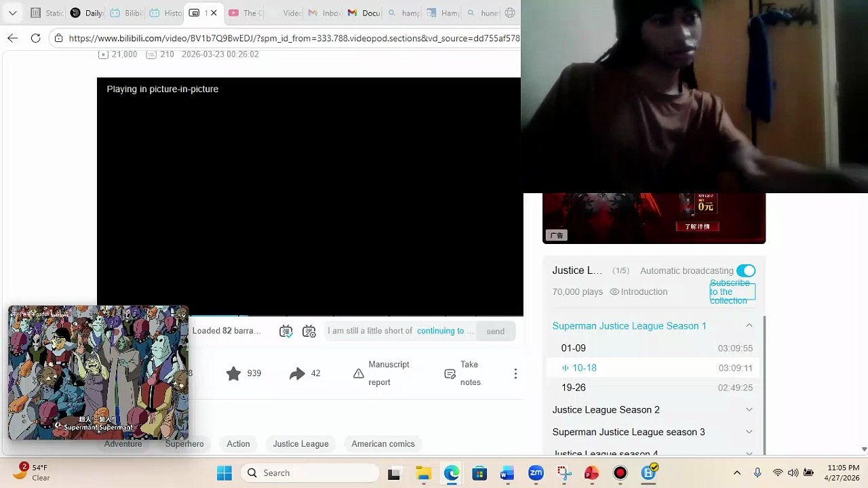This screenshot has height=488, width=868.
Task: Click the Superhero tag
Action: pos(184,444)
